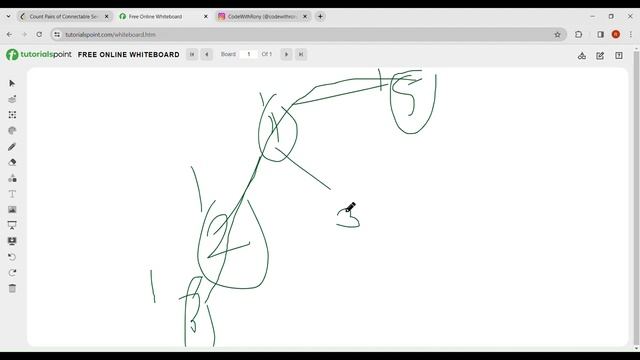Click the edit note icon top right
The image size is (640, 360).
pyautogui.click(x=600, y=56)
